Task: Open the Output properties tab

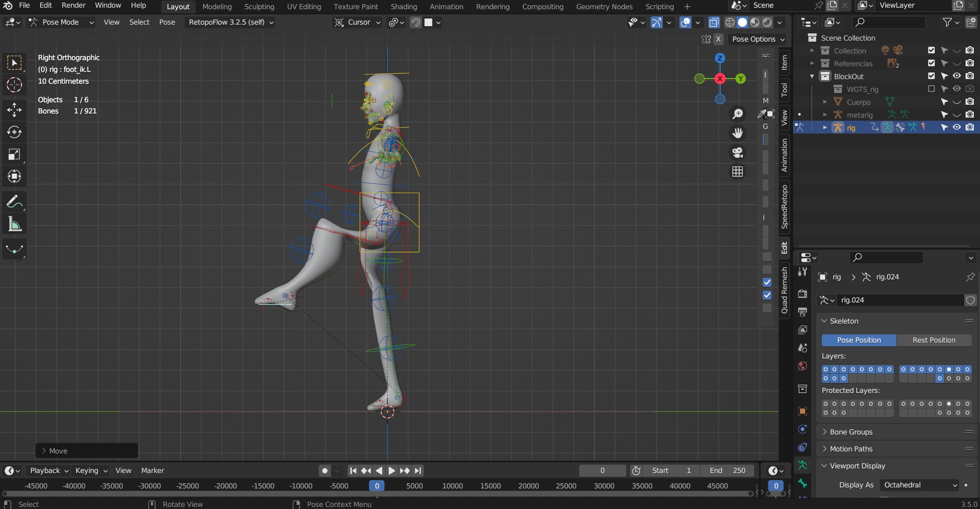Action: coord(802,311)
